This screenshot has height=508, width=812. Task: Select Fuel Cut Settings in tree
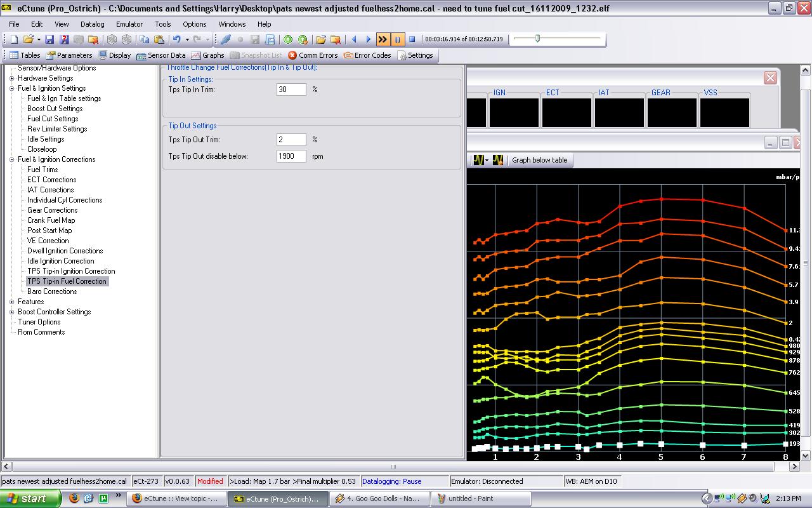53,119
